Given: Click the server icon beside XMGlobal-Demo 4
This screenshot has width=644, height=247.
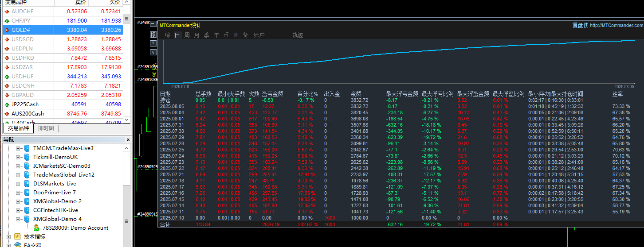Looking at the screenshot, I should click(x=27, y=219).
